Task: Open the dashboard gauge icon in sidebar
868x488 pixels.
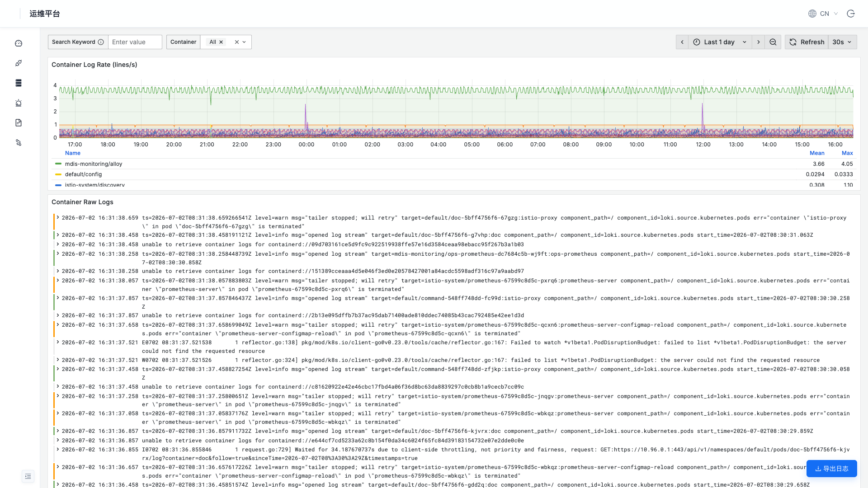Action: pos(19,43)
